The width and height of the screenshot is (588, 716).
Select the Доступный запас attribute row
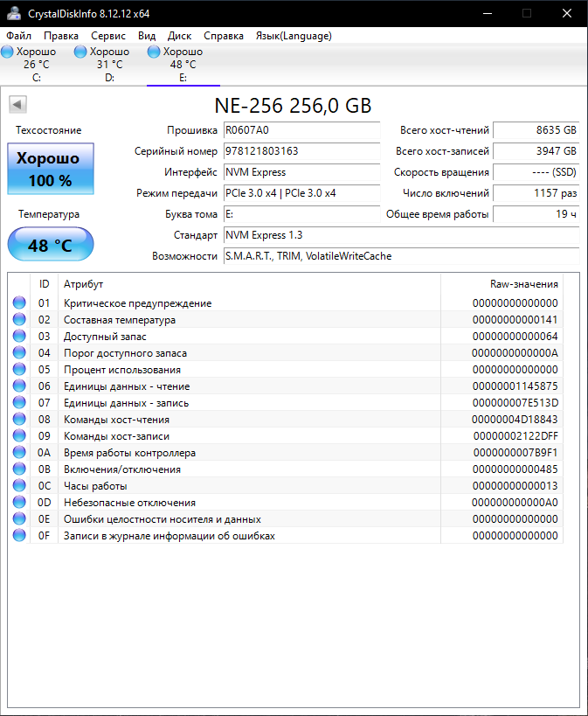[x=286, y=336]
